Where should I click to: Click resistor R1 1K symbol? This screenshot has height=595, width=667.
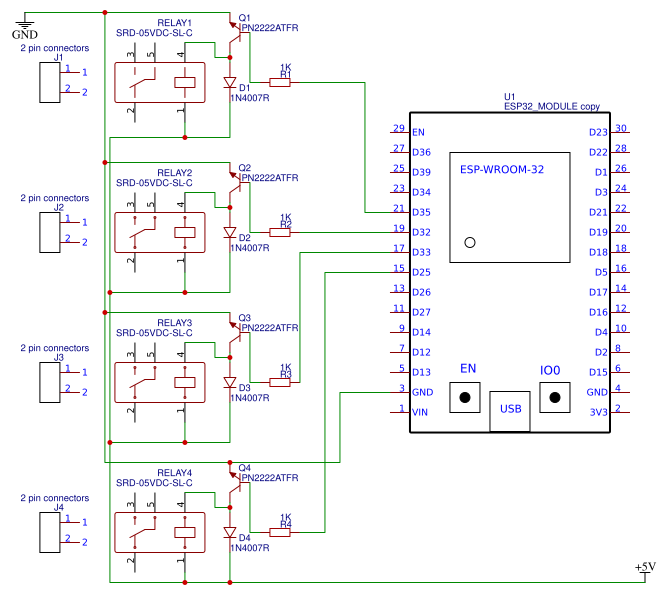[280, 83]
